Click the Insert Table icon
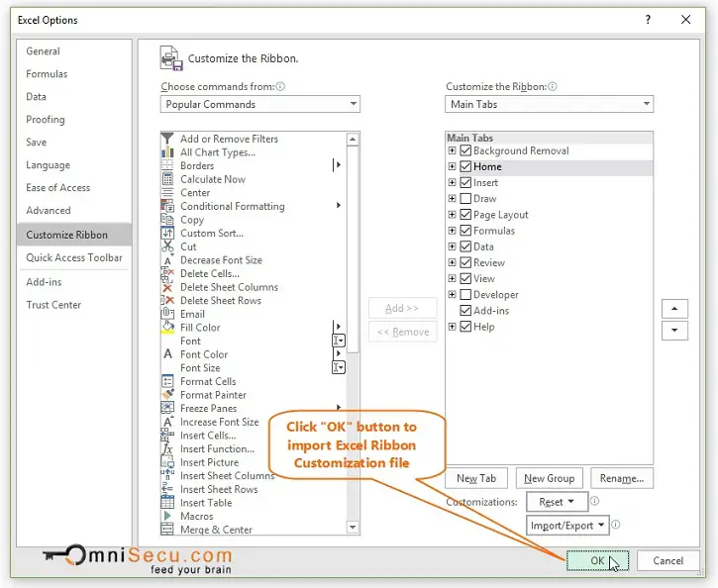The height and width of the screenshot is (588, 718). click(x=167, y=503)
